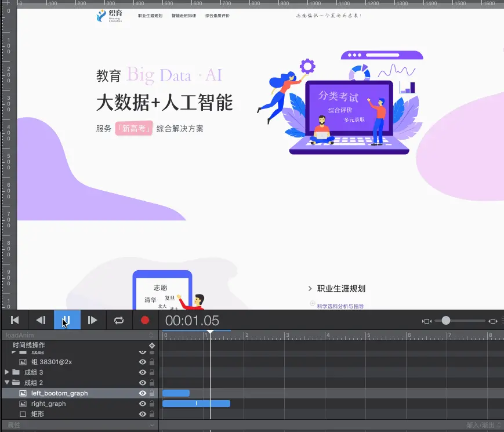Select the 时间线操作 row
Image resolution: width=504 pixels, height=432 pixels.
79,345
